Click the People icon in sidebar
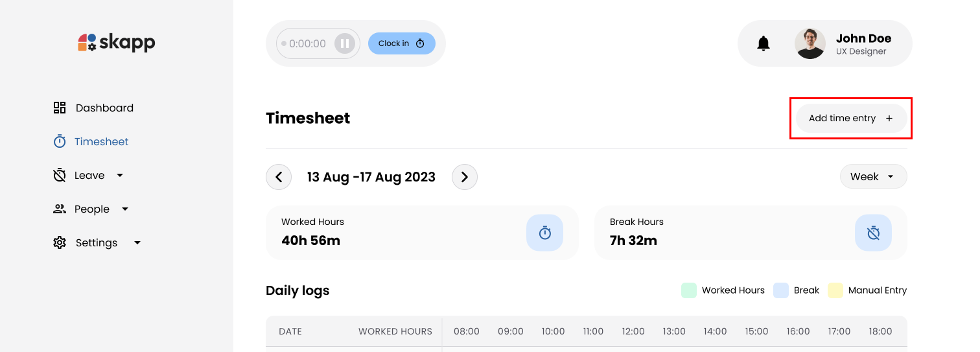This screenshot has height=352, width=980. pos(60,209)
